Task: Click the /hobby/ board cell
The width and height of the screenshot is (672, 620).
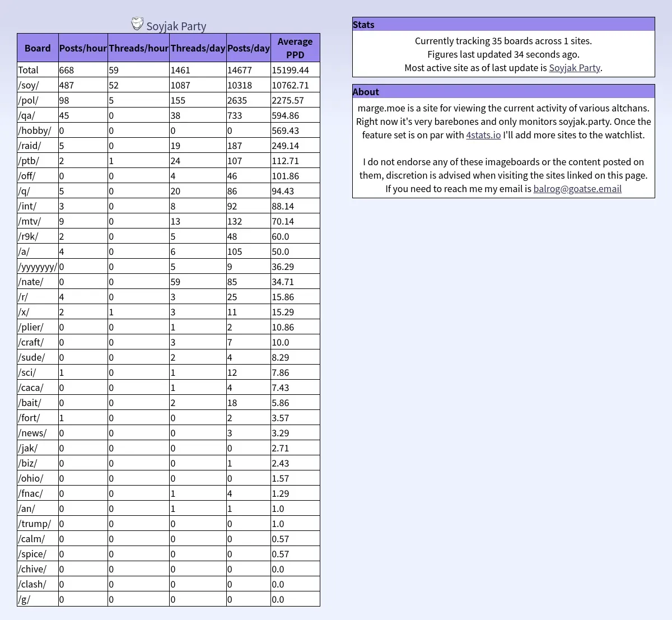Action: tap(38, 130)
